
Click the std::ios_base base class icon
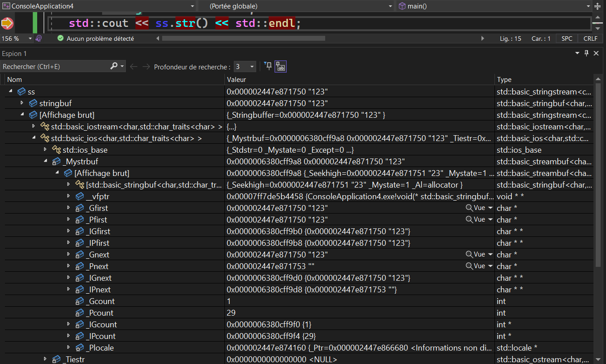tap(56, 150)
